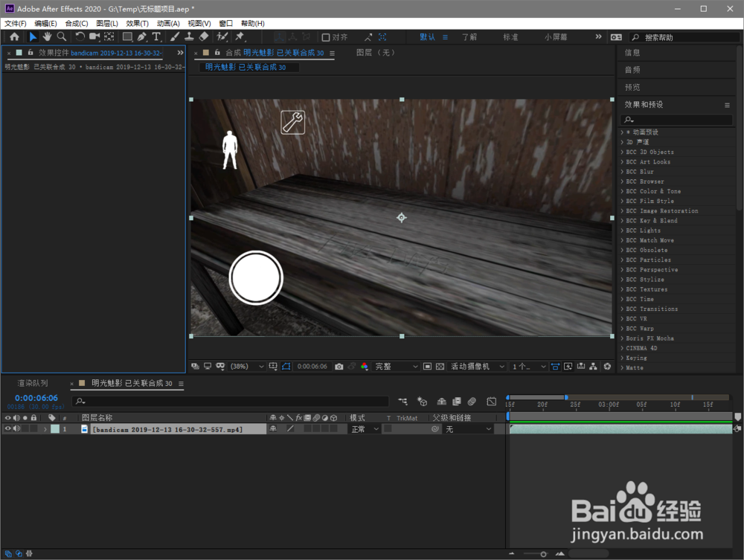Screen dimensions: 744x560
Task: Toggle the transparency grid in viewer
Action: [440, 367]
